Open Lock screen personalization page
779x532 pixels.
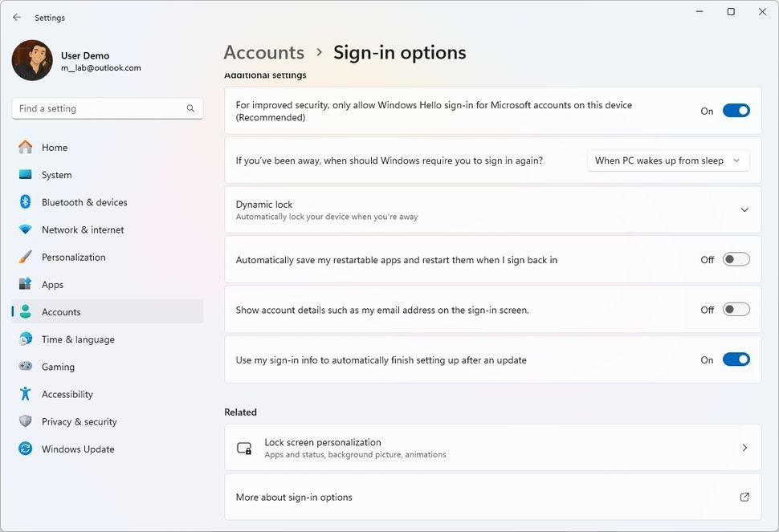coord(492,448)
